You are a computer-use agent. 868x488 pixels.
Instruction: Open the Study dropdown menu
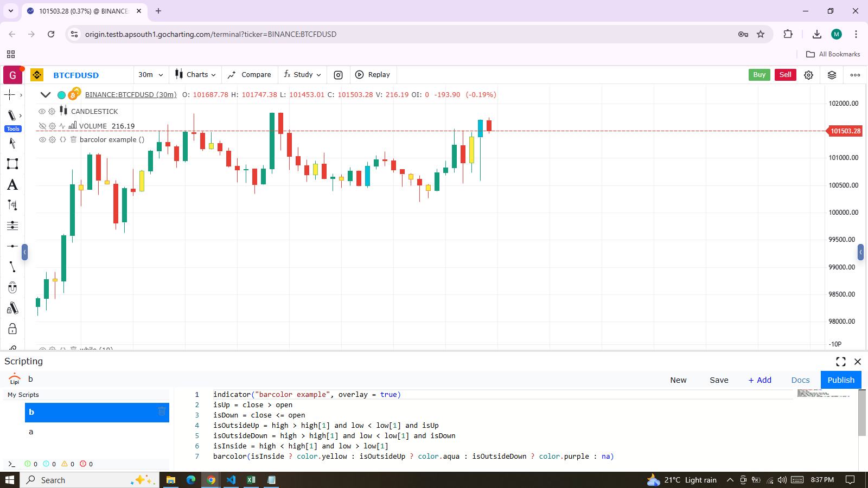(302, 75)
